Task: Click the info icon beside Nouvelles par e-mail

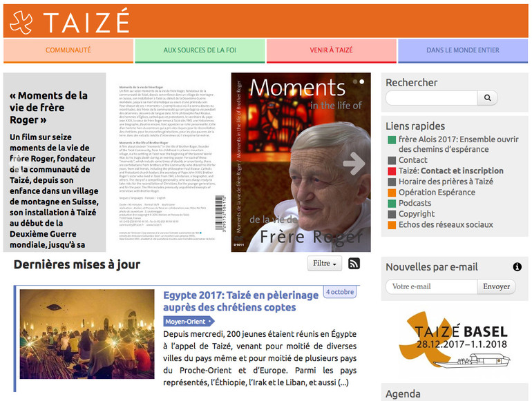Action: click(517, 267)
